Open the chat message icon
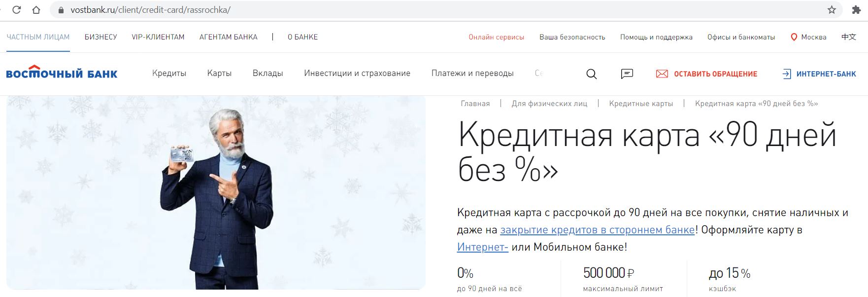868x297 pixels. coord(627,74)
